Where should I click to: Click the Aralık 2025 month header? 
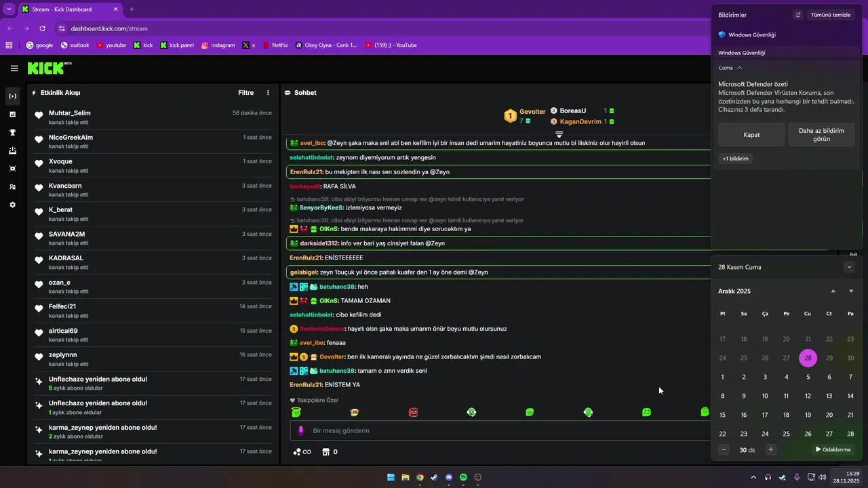(x=734, y=291)
